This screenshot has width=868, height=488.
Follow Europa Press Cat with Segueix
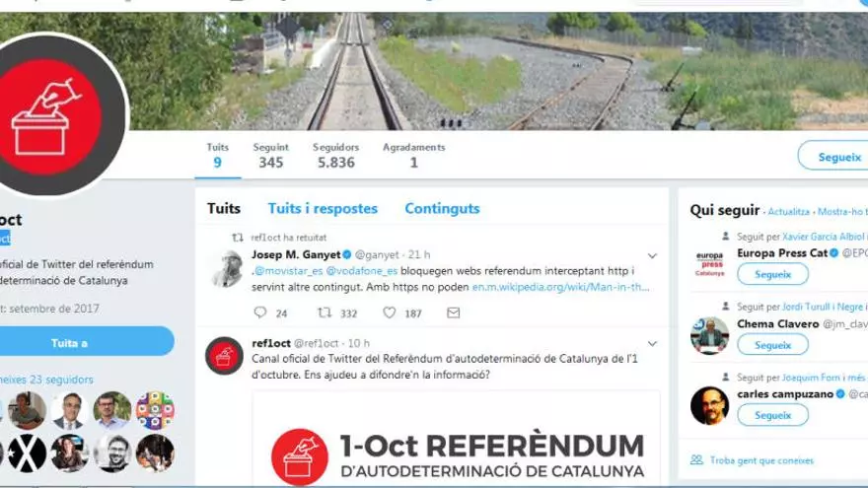[772, 274]
